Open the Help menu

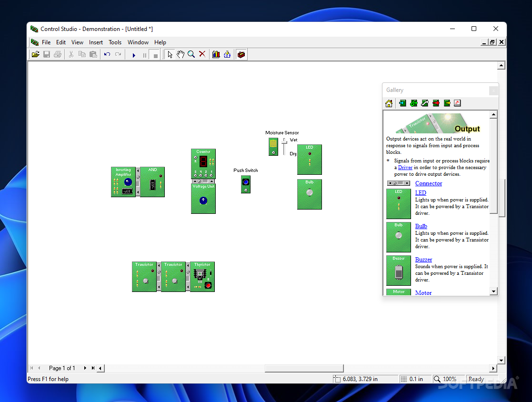(160, 42)
